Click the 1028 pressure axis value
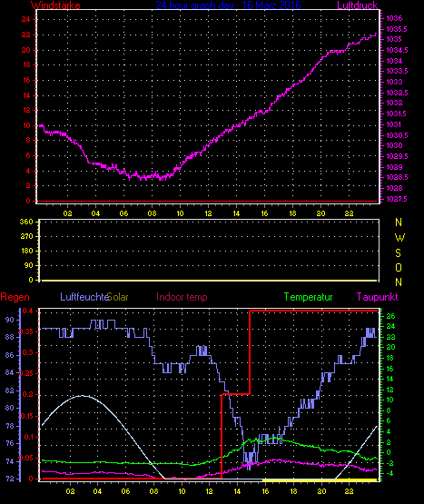Viewport: 424px width, 504px height. (394, 188)
